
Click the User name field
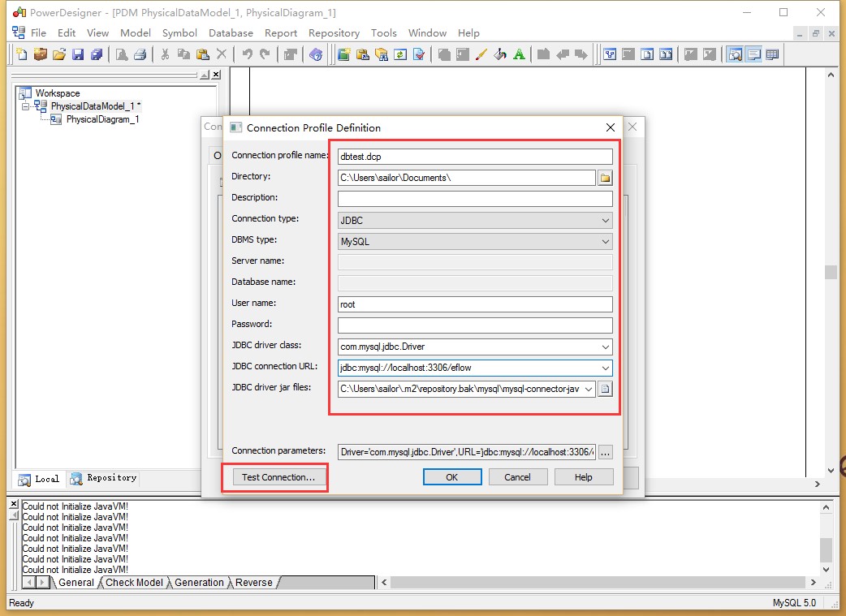coord(475,304)
